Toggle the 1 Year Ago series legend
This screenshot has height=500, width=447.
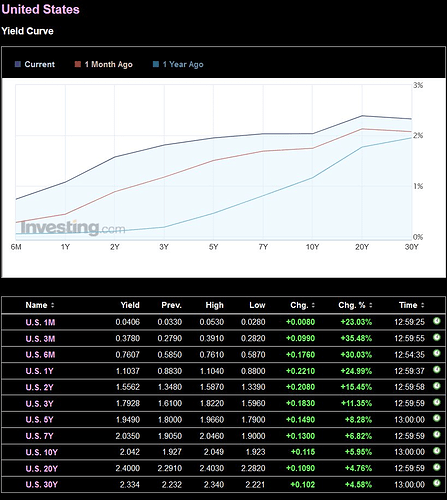[x=178, y=64]
